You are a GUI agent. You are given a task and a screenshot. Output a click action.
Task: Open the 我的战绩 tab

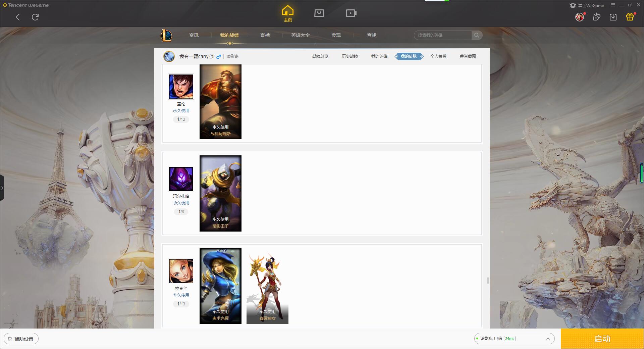click(x=229, y=35)
